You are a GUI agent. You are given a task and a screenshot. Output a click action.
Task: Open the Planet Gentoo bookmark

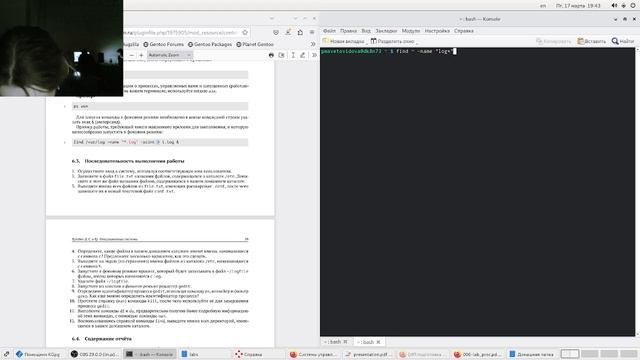tap(255, 44)
